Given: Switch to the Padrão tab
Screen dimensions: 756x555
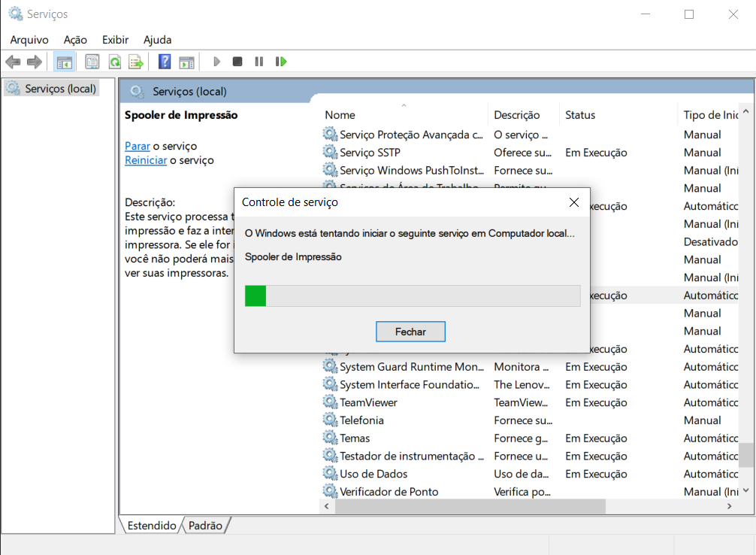Looking at the screenshot, I should [205, 526].
